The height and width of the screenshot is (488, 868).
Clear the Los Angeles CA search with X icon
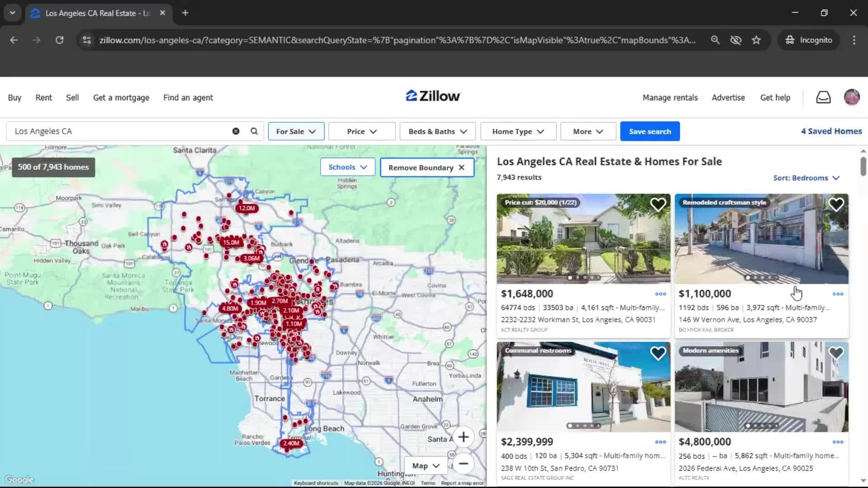click(236, 131)
